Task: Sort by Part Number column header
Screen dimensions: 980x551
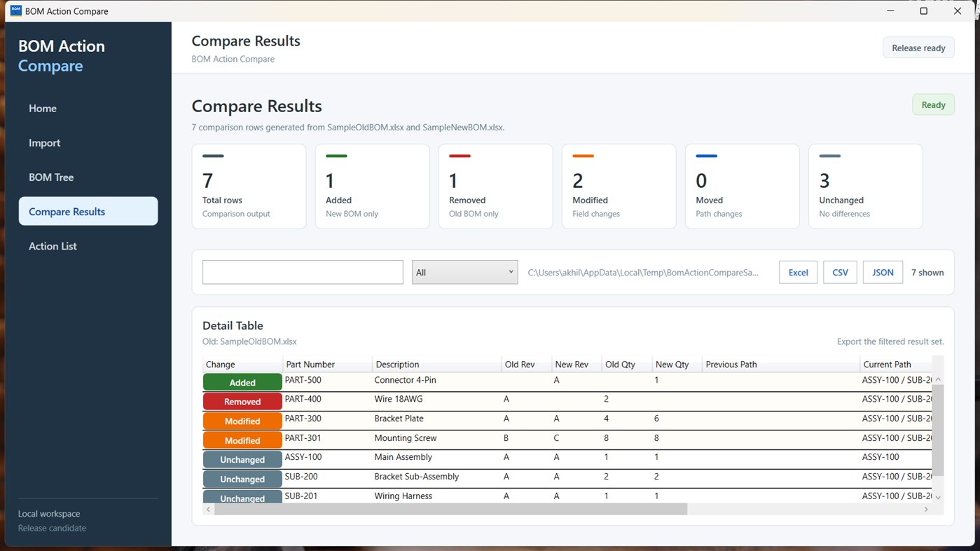Action: (327, 365)
